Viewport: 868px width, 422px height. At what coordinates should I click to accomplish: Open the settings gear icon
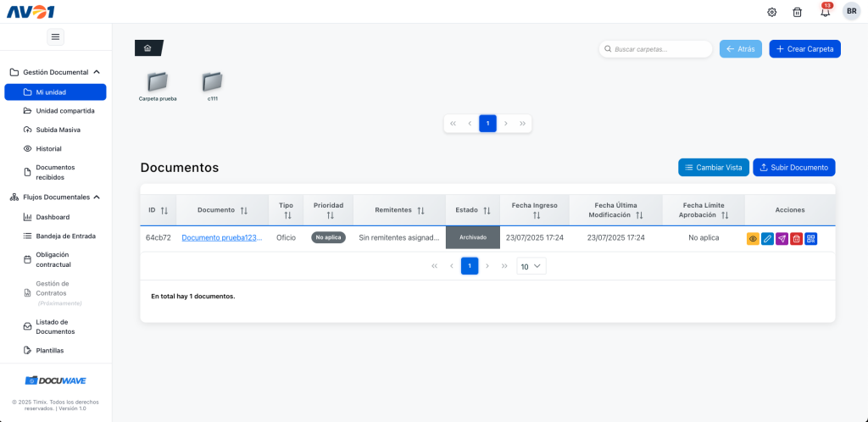click(771, 12)
